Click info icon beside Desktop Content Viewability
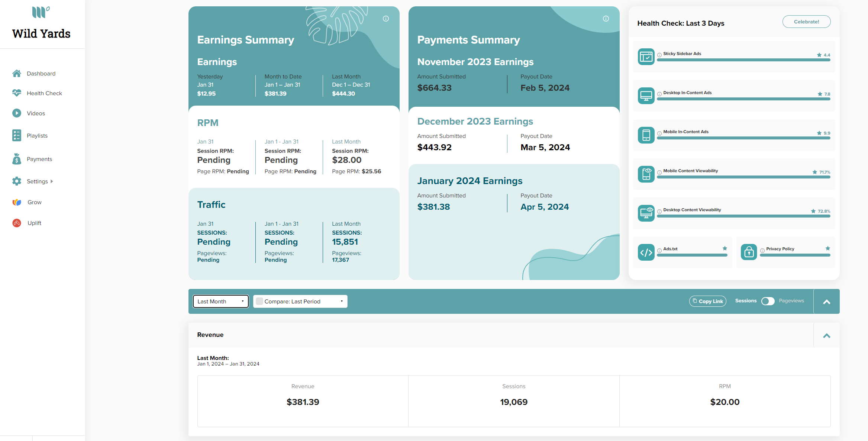The width and height of the screenshot is (868, 441). pyautogui.click(x=659, y=211)
